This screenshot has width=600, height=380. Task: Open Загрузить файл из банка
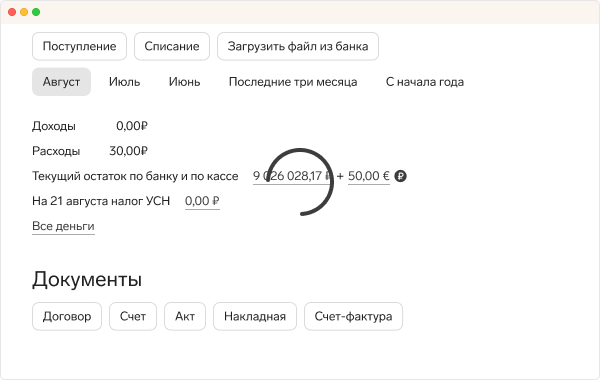coord(298,46)
